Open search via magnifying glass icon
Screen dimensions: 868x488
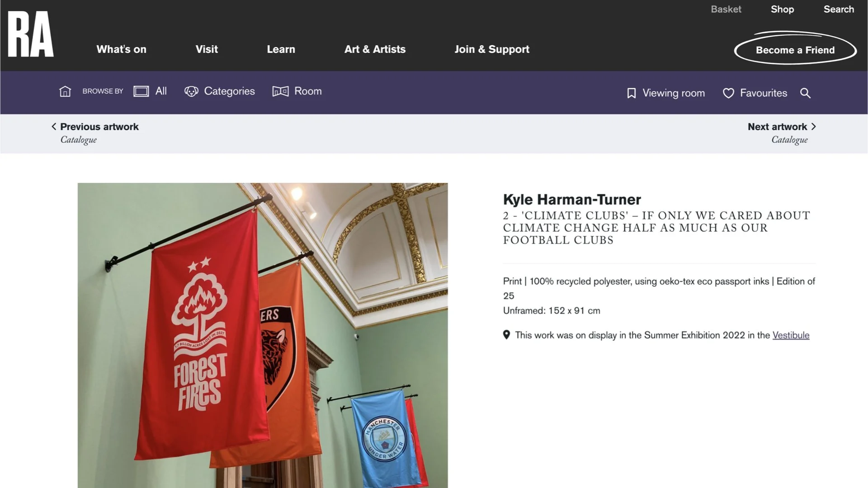click(x=805, y=93)
